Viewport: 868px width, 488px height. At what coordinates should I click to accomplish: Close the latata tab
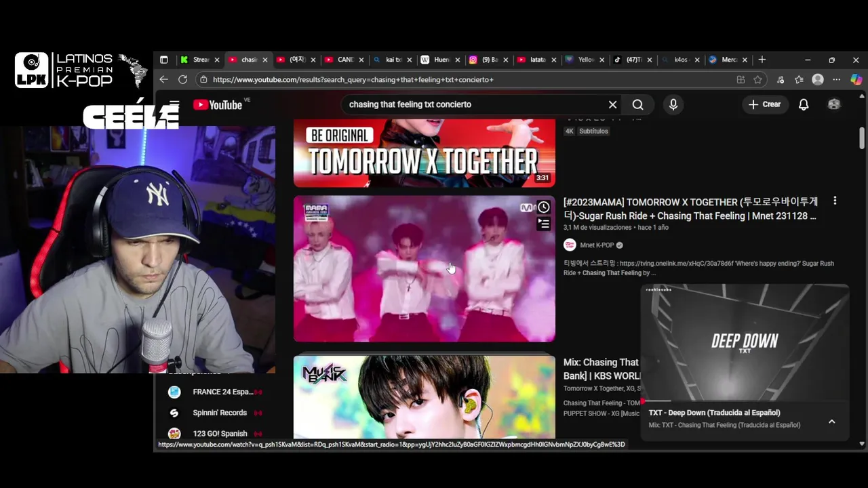tap(553, 60)
